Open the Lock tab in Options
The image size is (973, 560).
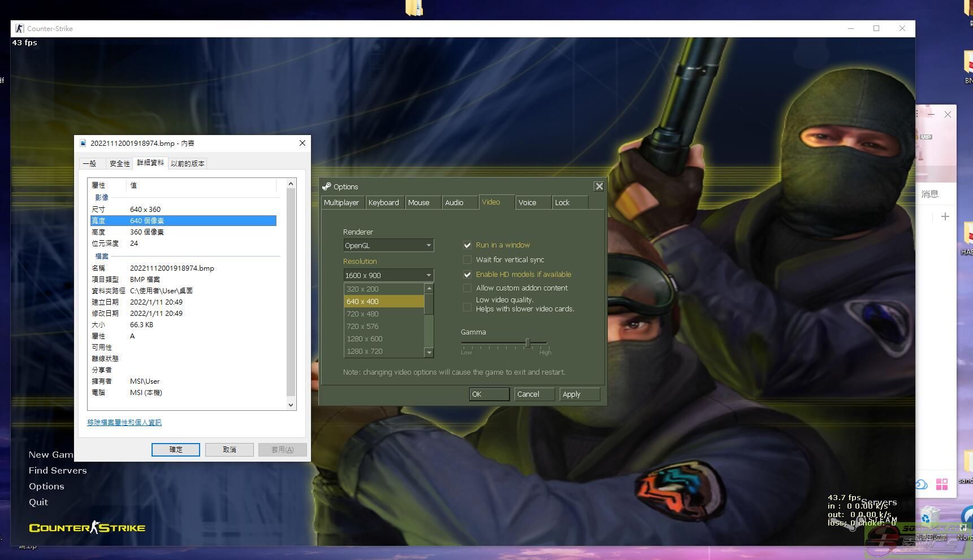click(570, 202)
